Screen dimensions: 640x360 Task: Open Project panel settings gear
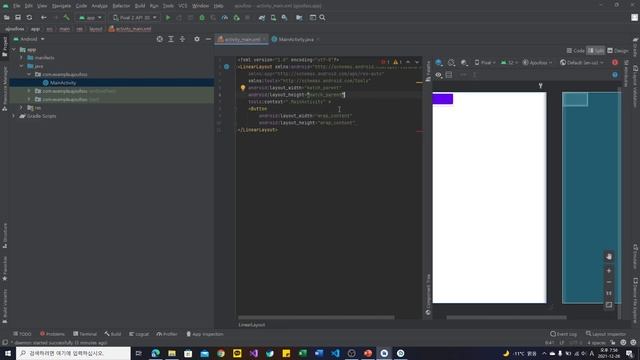(197, 39)
